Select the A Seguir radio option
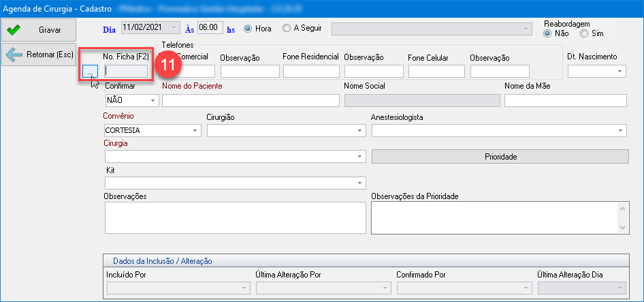 287,29
